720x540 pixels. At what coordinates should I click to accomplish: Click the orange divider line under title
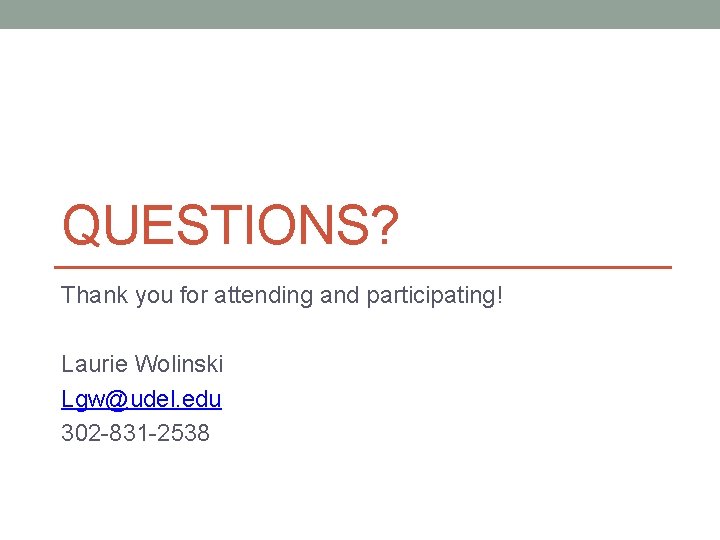362,267
